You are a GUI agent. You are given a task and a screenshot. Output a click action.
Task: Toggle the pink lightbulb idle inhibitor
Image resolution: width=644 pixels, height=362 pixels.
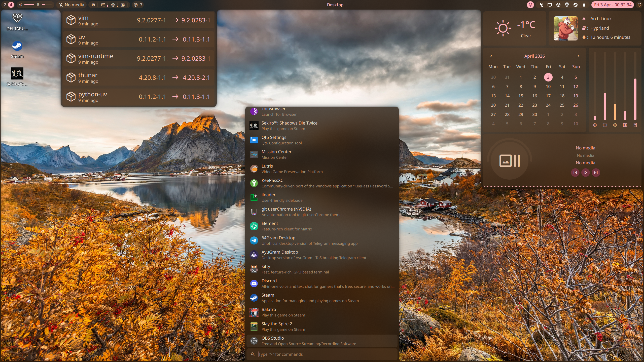click(530, 5)
